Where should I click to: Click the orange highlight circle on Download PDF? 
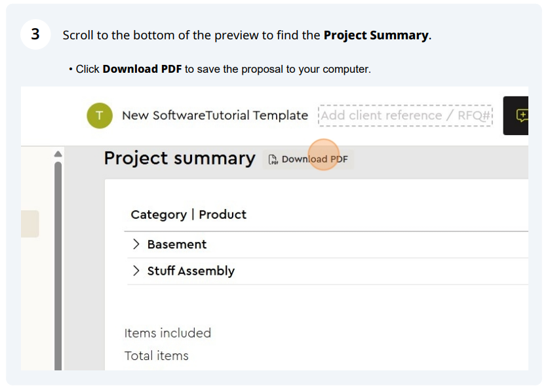[324, 155]
